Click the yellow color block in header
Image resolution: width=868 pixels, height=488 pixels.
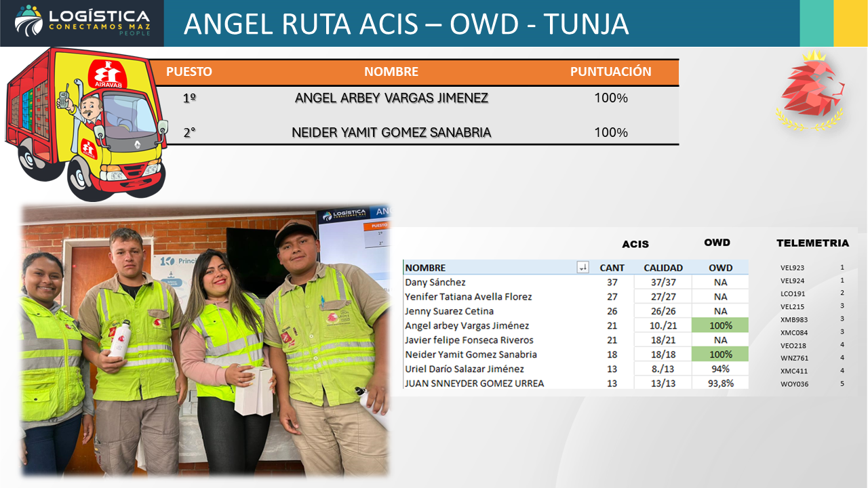850,23
